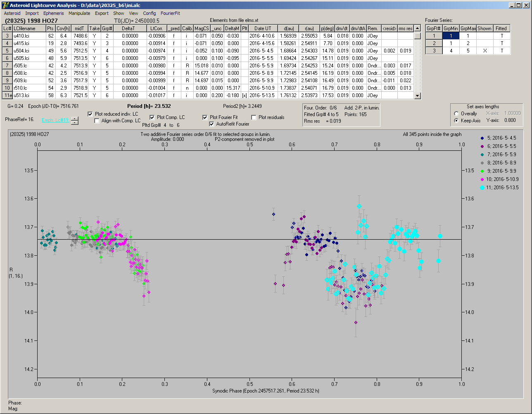
Task: Open the FourierFit menu
Action: tap(170, 13)
